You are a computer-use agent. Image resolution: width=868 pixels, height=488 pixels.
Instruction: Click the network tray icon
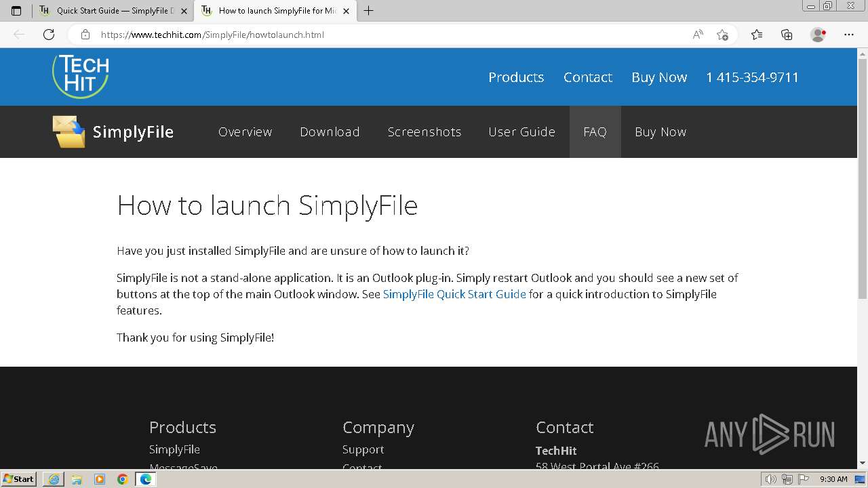click(787, 479)
